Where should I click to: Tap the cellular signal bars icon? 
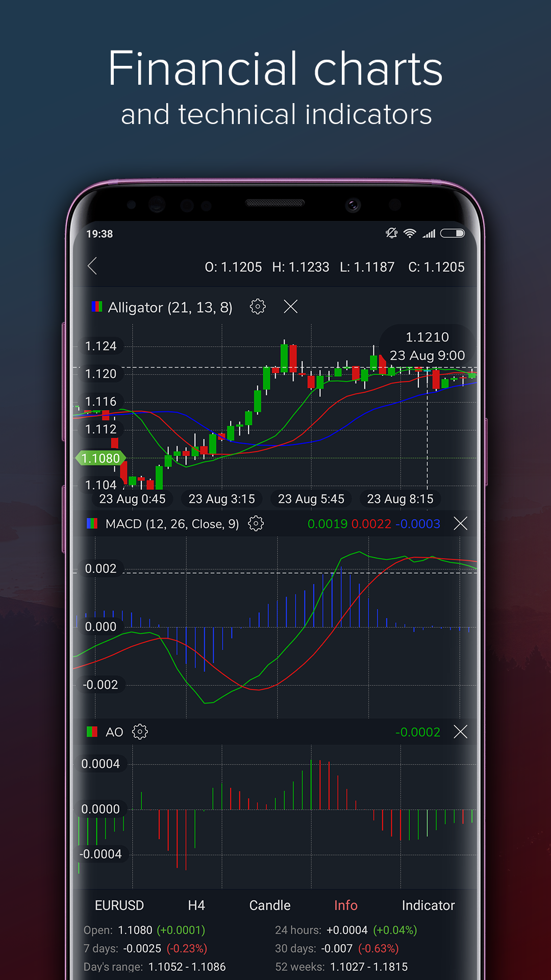click(429, 233)
